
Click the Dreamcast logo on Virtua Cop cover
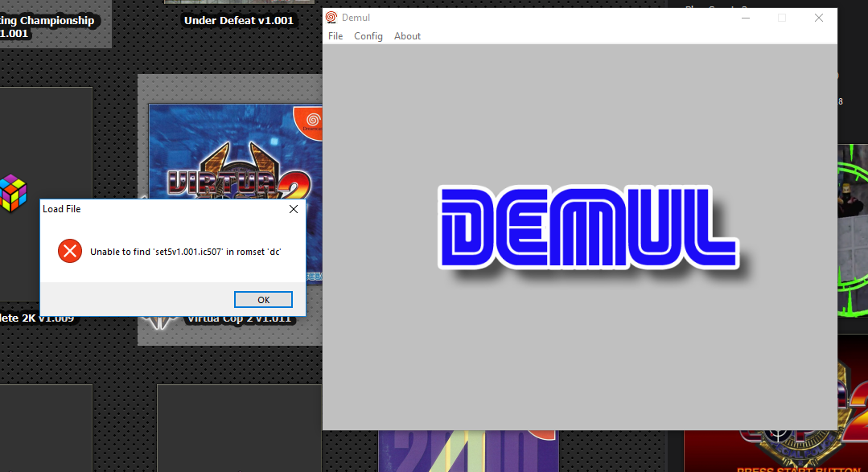click(x=313, y=121)
